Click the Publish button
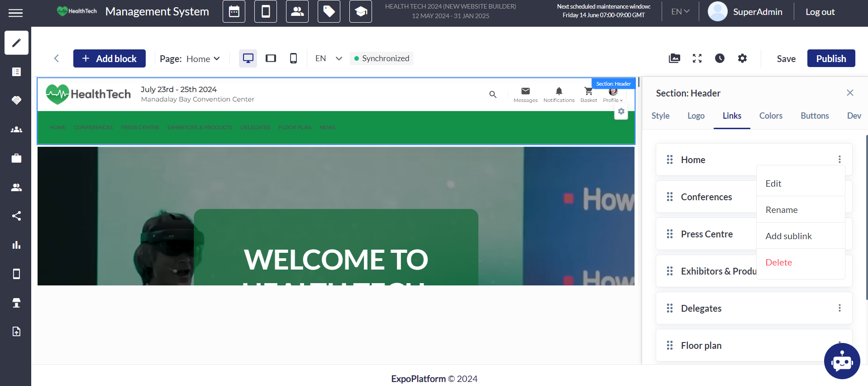The height and width of the screenshot is (386, 868). click(x=831, y=58)
